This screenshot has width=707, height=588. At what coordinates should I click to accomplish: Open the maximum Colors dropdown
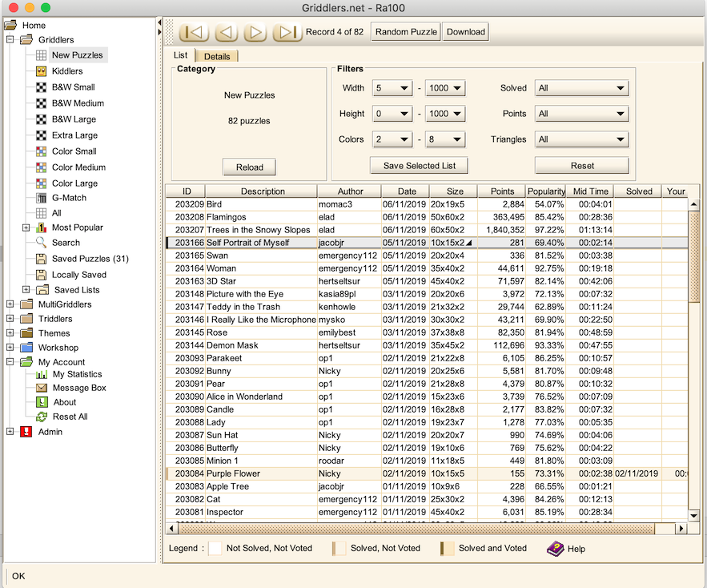(445, 139)
